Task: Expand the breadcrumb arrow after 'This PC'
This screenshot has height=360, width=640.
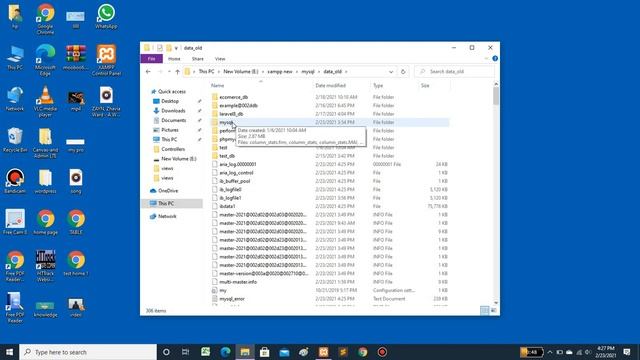Action: tap(218, 71)
